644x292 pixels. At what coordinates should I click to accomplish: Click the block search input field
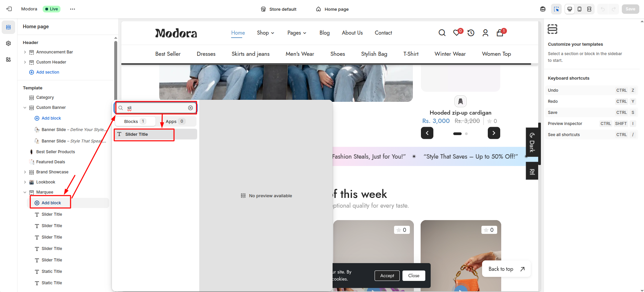click(156, 108)
